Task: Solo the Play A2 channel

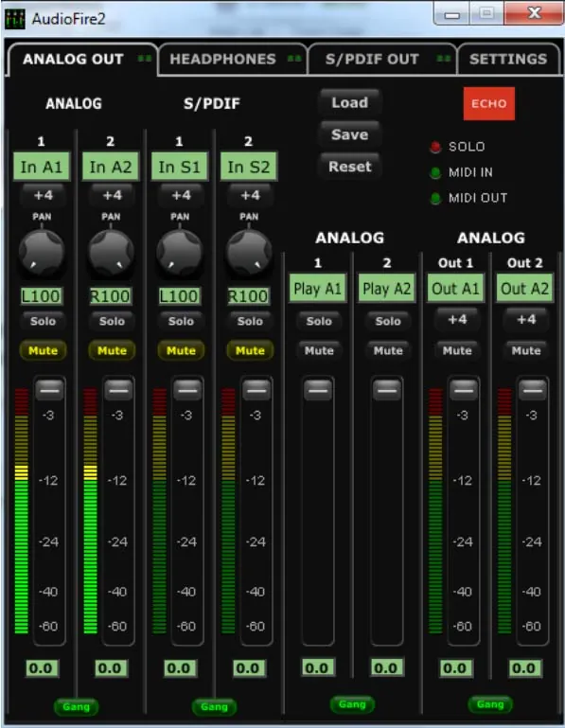Action: 388,321
